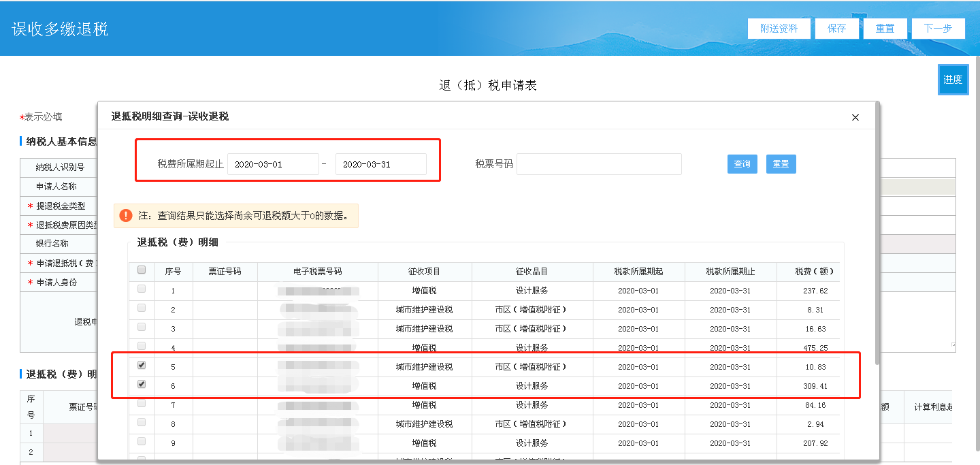Click the dialog's vertical scrollbar
Image resolution: width=980 pixels, height=465 pixels.
pyautogui.click(x=877, y=231)
